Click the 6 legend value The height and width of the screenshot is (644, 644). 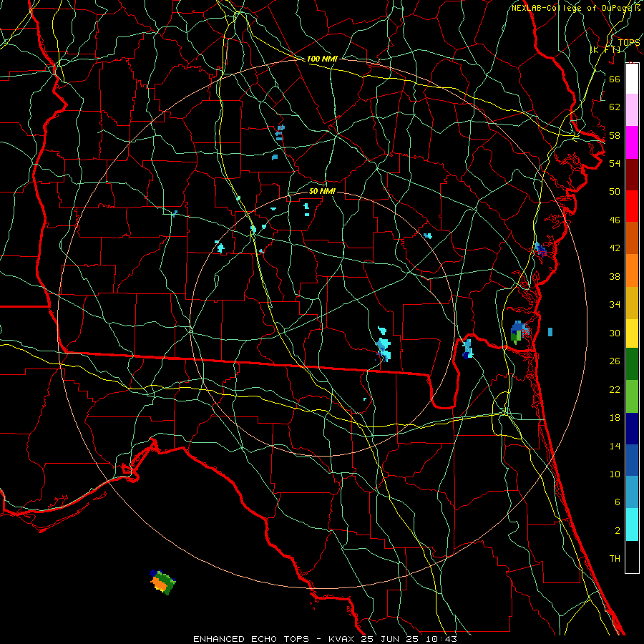tap(617, 502)
